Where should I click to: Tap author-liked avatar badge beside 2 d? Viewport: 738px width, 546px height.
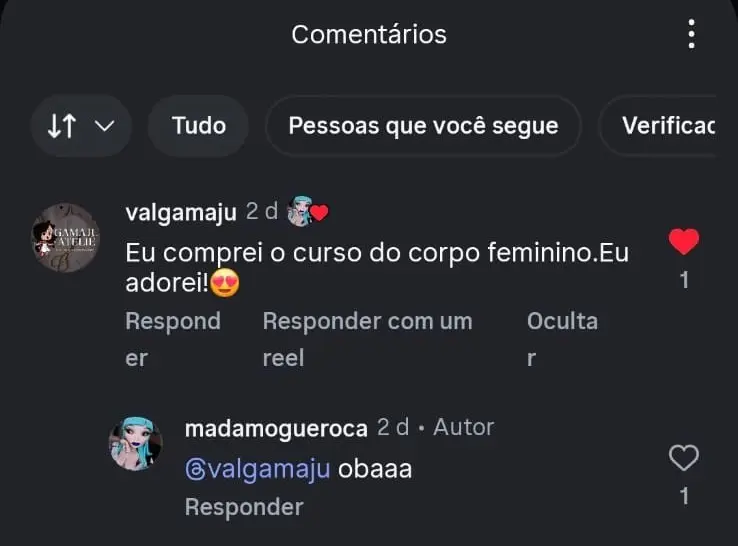[308, 212]
